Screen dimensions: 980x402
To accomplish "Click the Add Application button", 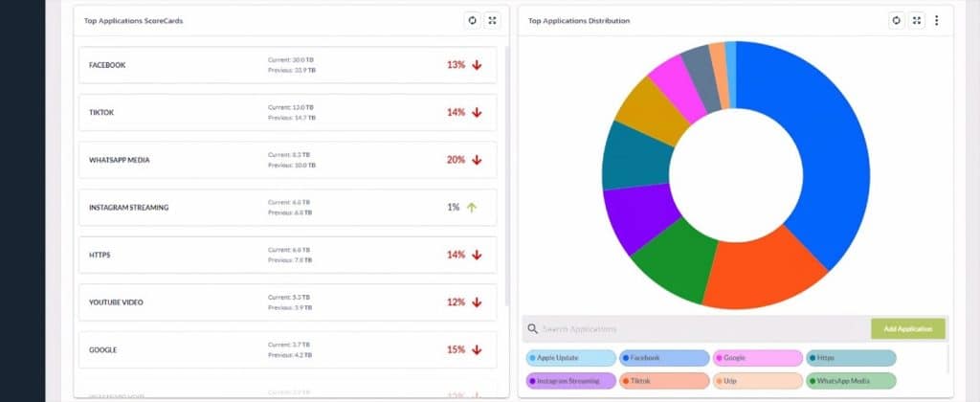I will pyautogui.click(x=908, y=329).
